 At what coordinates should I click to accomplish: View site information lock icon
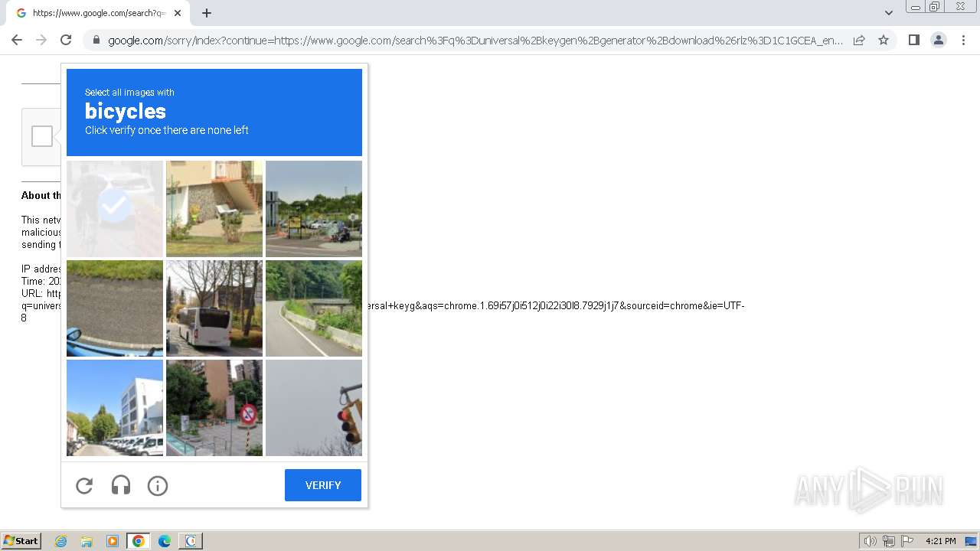coord(95,41)
